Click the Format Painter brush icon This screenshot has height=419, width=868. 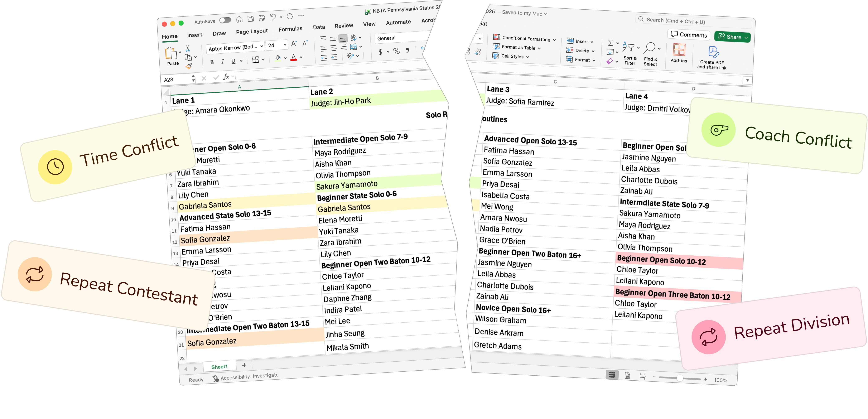coord(189,66)
